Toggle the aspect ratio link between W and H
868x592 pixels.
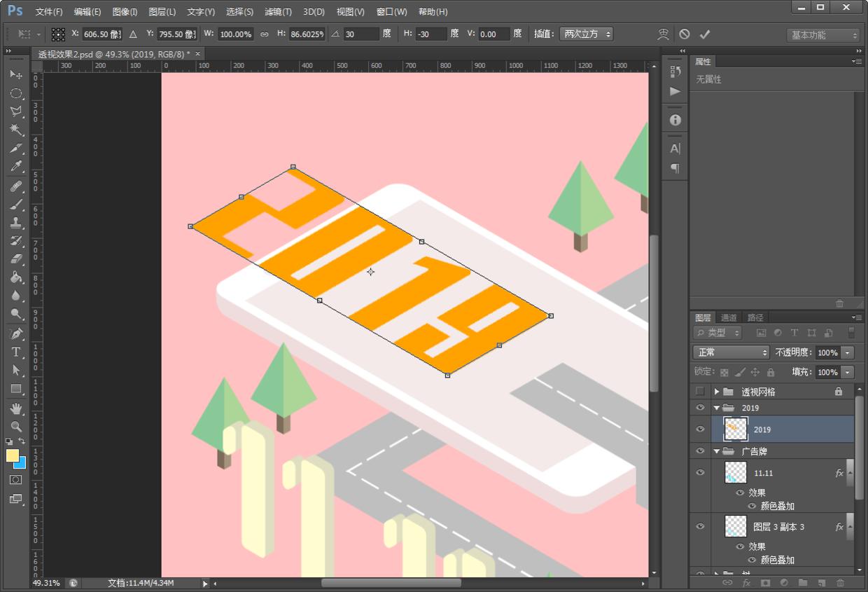pyautogui.click(x=265, y=34)
